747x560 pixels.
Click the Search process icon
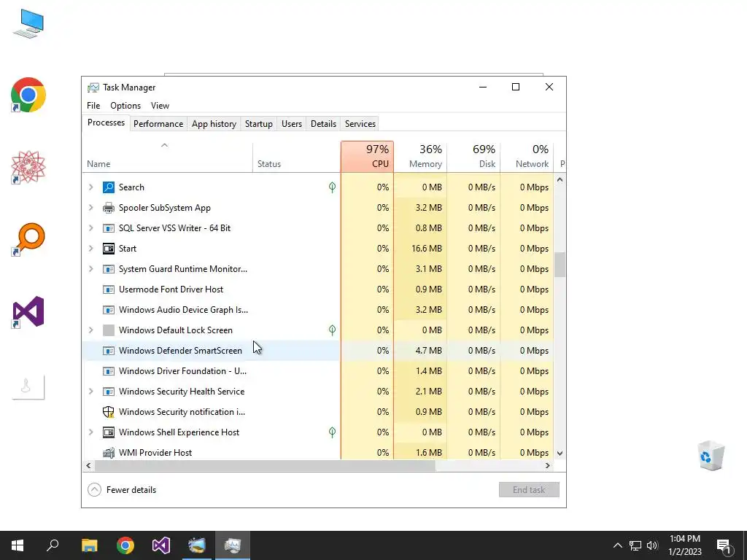109,187
